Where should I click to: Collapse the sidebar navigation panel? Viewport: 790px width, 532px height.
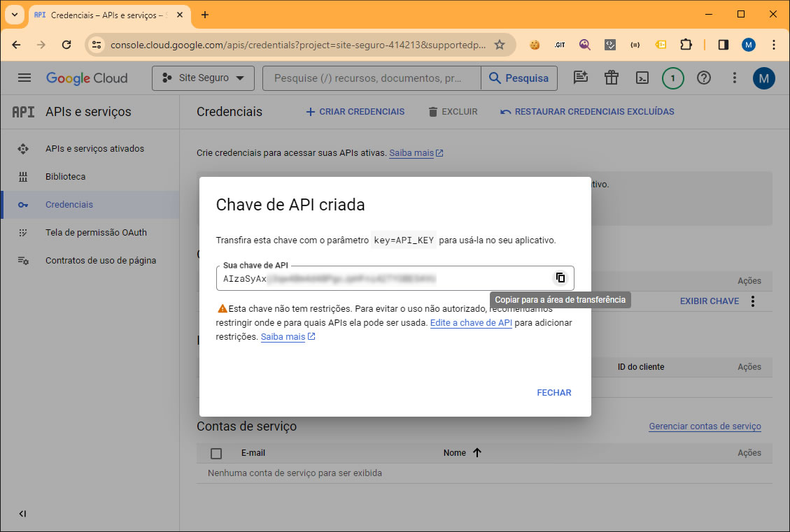click(x=22, y=514)
